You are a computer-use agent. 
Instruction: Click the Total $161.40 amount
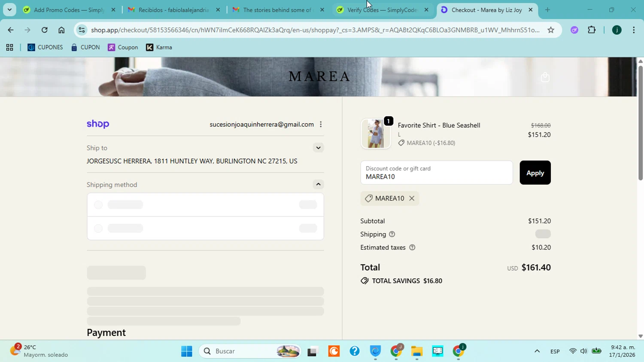536,268
